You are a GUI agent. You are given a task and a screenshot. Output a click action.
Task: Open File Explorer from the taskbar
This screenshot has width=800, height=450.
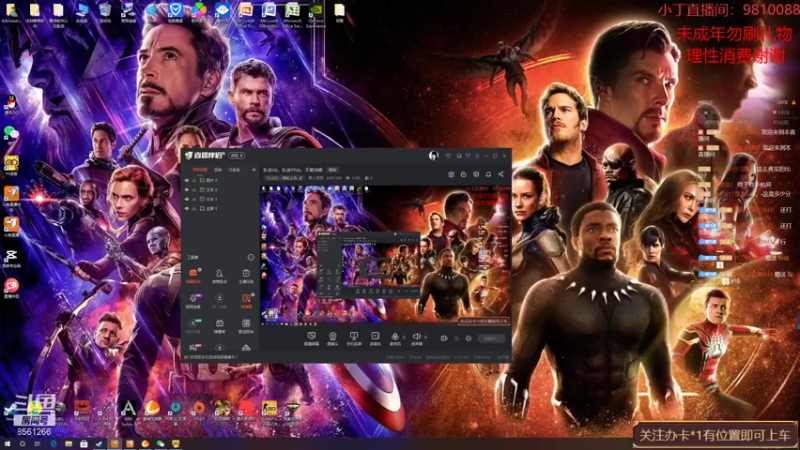pyautogui.click(x=68, y=444)
